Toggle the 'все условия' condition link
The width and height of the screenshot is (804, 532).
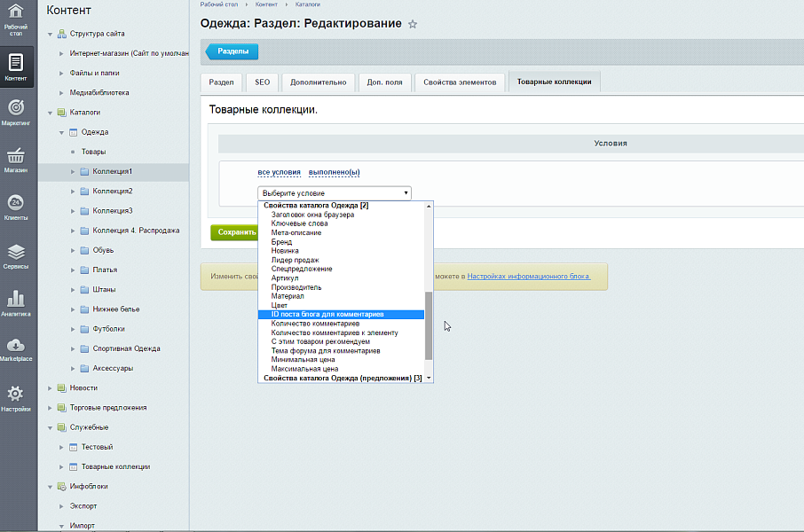point(279,172)
